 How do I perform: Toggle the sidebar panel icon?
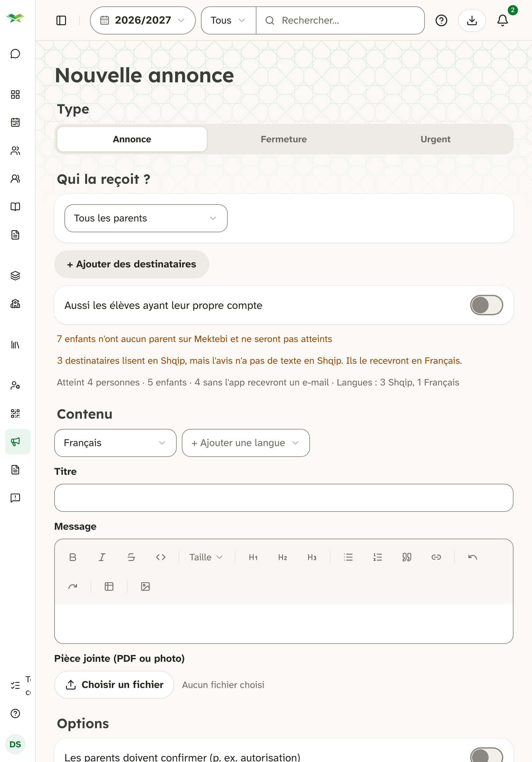61,20
